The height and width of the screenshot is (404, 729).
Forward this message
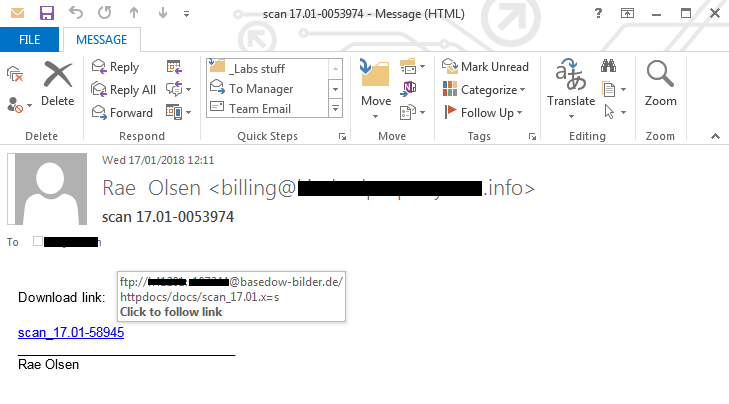point(121,113)
